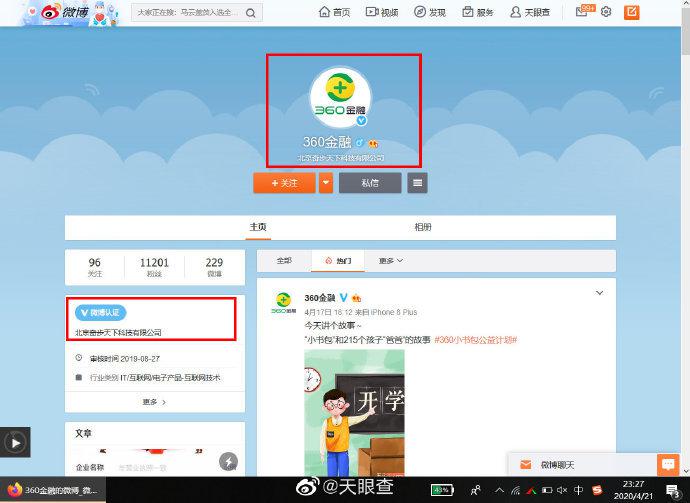Select the 全部 feed filter tab
The width and height of the screenshot is (690, 503).
284,261
